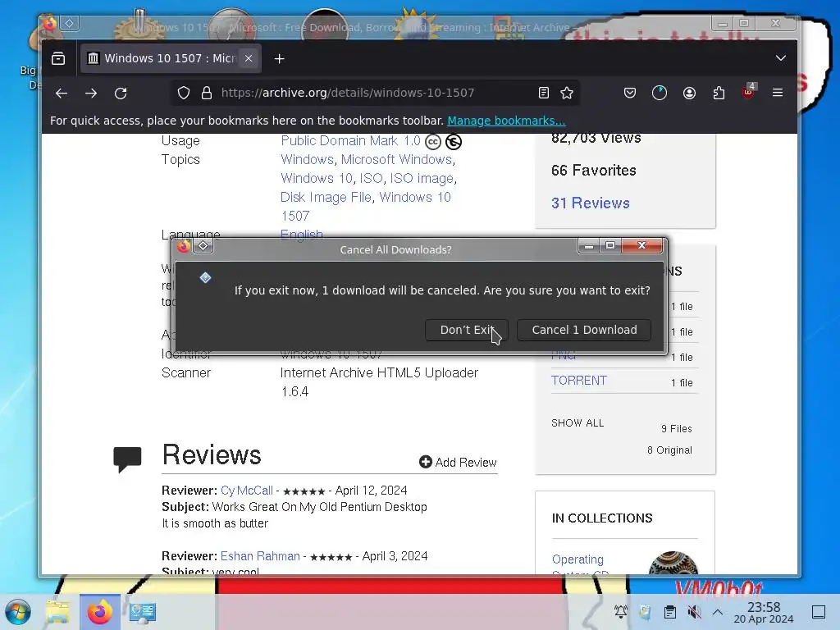Open the Operating System CD collection link
Screen dimensions: 840x630
[580, 566]
